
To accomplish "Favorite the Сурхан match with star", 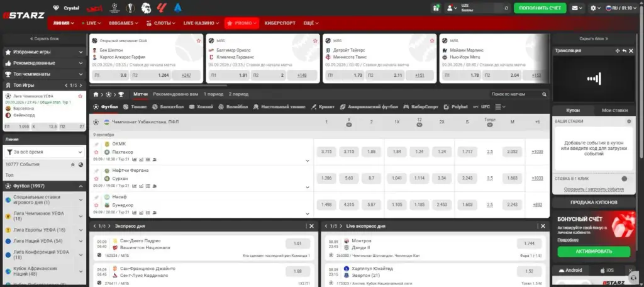I will click(96, 179).
